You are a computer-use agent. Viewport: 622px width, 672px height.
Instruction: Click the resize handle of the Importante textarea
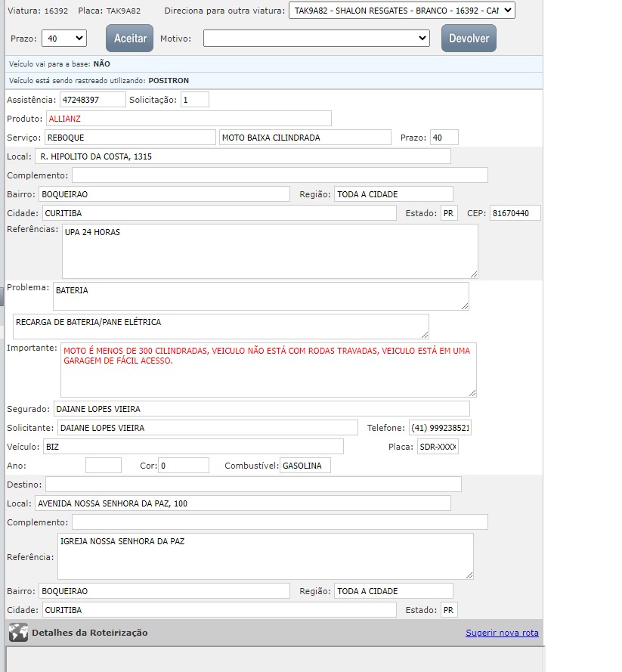tap(472, 393)
